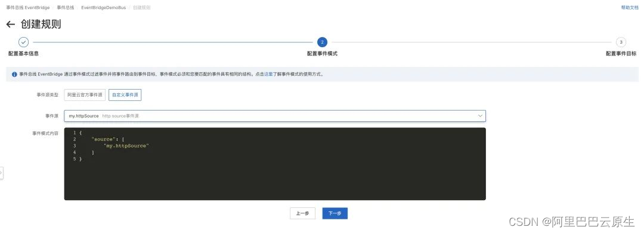The image size is (644, 233).
Task: Click the 下一步 button
Action: click(335, 213)
